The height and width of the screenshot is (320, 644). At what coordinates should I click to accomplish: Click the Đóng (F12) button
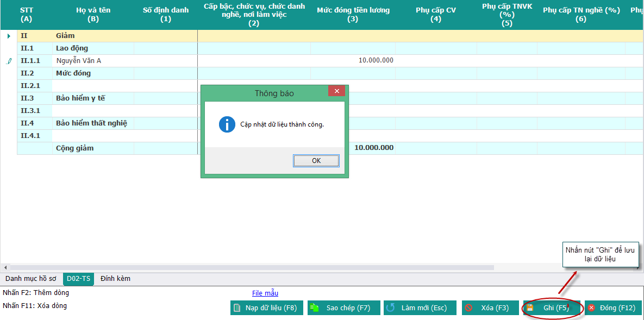click(x=612, y=308)
